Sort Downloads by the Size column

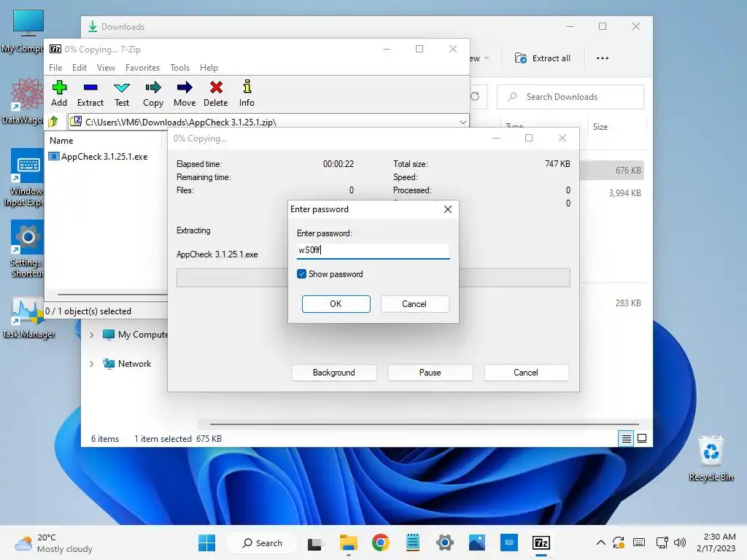pos(600,127)
